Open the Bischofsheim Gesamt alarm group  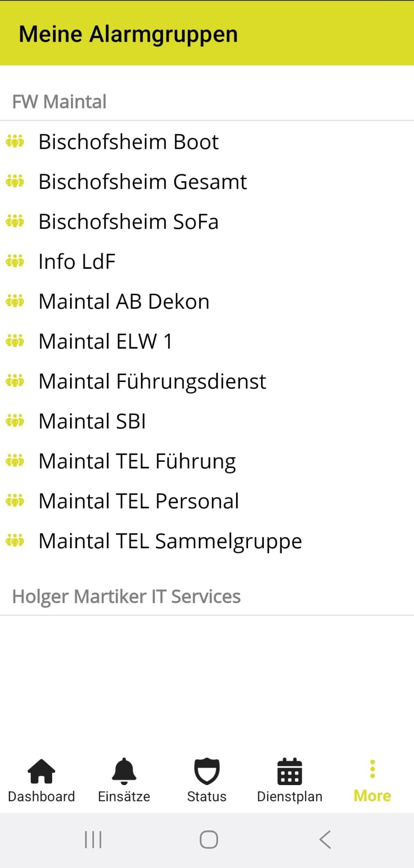(x=143, y=182)
